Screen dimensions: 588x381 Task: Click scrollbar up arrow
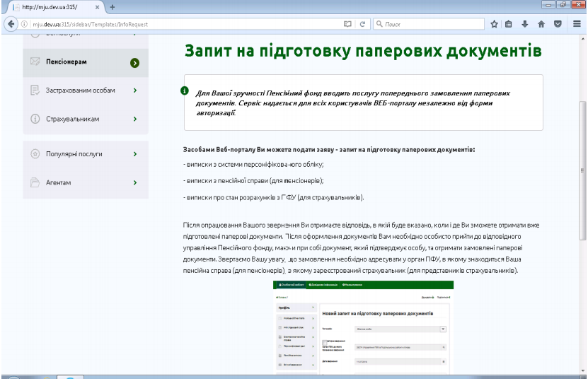click(582, 39)
